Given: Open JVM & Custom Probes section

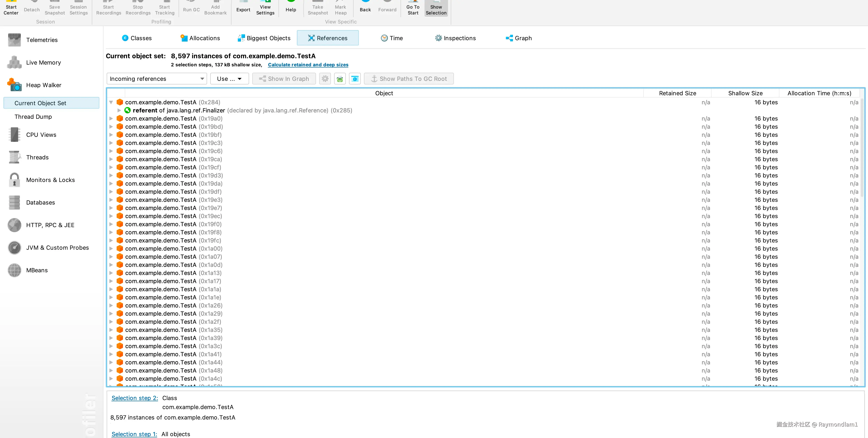Looking at the screenshot, I should pyautogui.click(x=57, y=248).
